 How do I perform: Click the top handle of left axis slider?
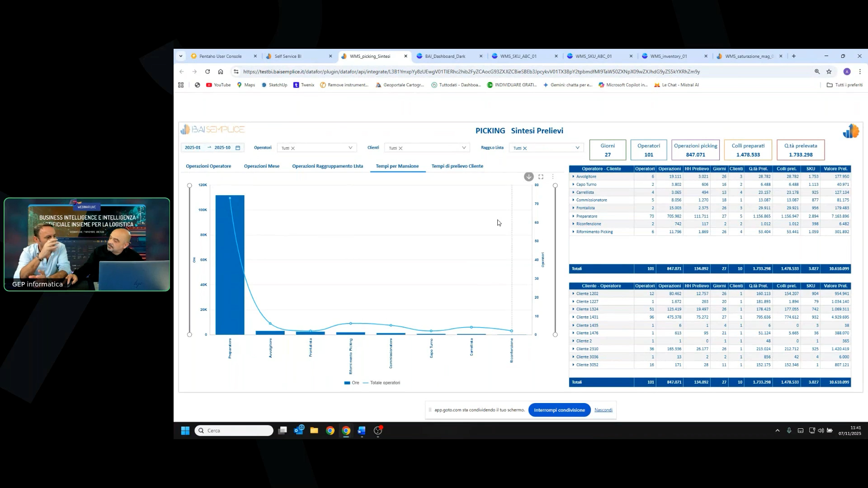[189, 186]
